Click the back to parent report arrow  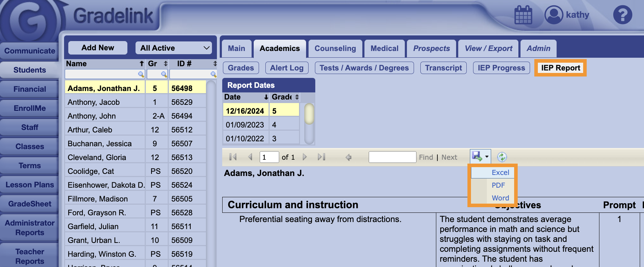coord(349,157)
